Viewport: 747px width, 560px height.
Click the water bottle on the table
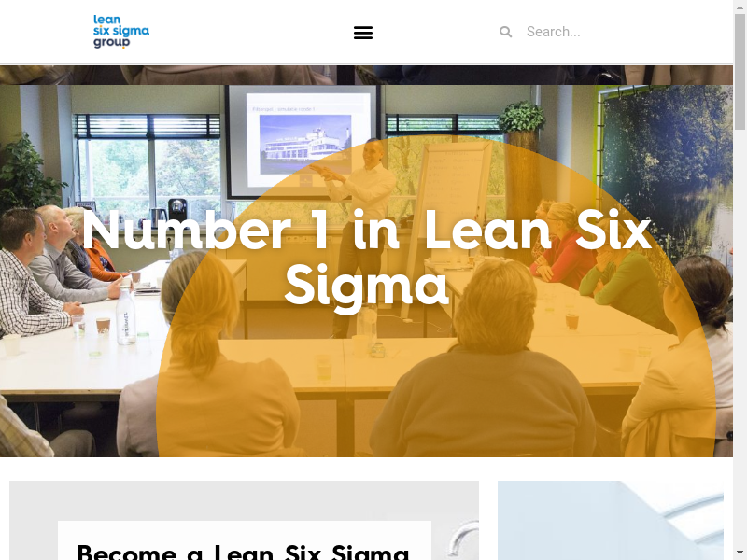[126, 315]
